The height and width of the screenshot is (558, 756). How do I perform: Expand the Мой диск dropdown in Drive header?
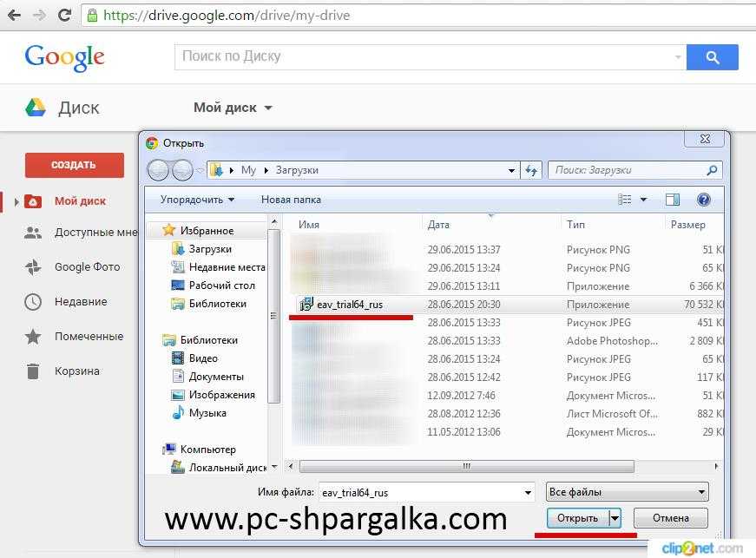(268, 108)
